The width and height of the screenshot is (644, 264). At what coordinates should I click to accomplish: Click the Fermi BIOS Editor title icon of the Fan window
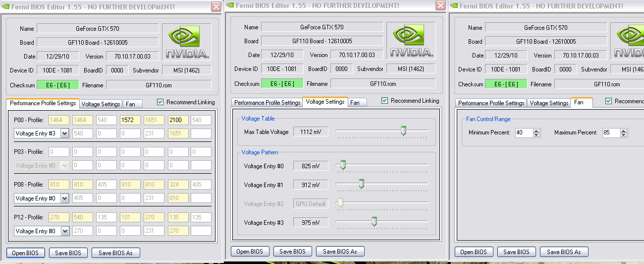pos(453,5)
